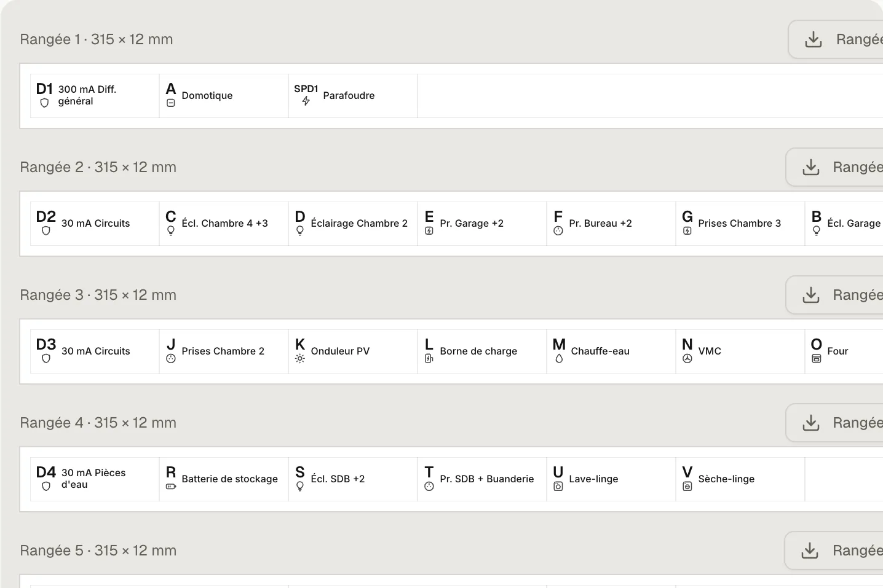Download the Rangée 1 label strip
This screenshot has height=588, width=883.
pos(836,39)
